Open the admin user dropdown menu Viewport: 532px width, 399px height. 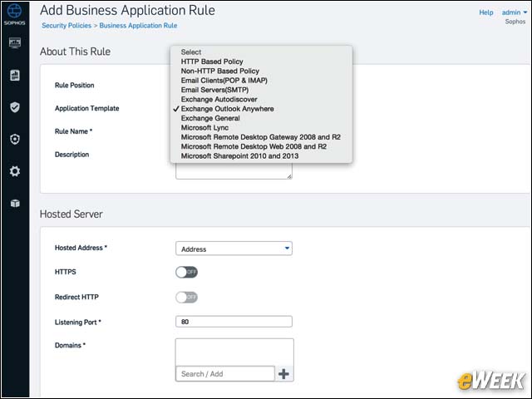pos(515,12)
